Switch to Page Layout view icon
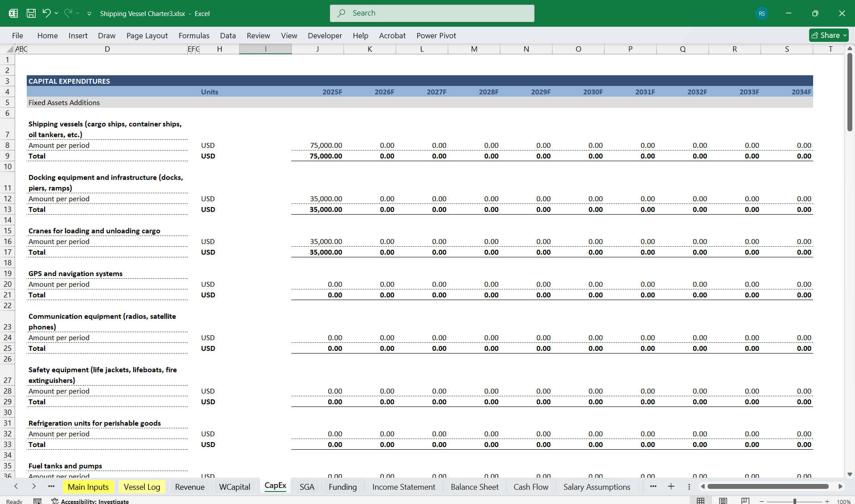Image resolution: width=855 pixels, height=504 pixels. [723, 501]
